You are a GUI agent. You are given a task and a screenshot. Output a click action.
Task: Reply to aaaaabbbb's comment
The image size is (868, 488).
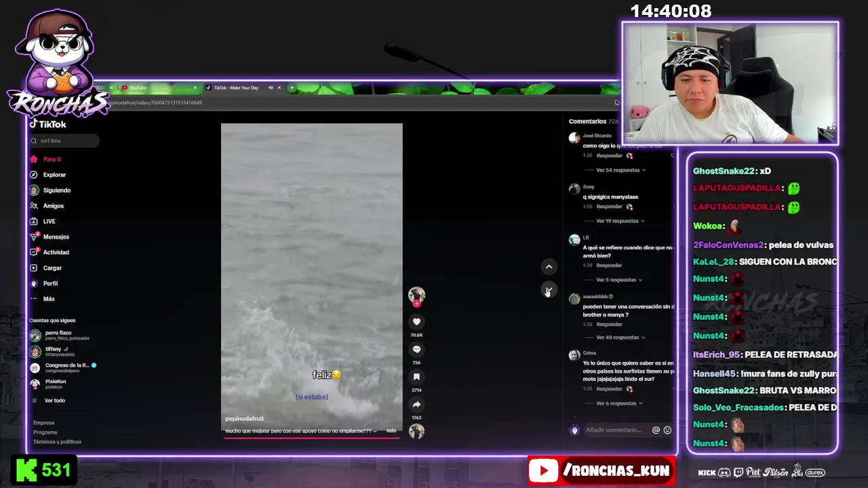(x=609, y=325)
